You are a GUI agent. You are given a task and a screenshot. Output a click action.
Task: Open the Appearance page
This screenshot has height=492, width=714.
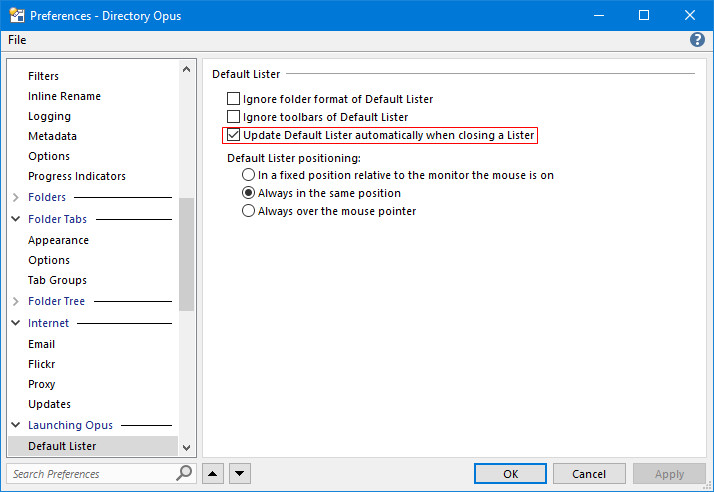pyautogui.click(x=58, y=240)
